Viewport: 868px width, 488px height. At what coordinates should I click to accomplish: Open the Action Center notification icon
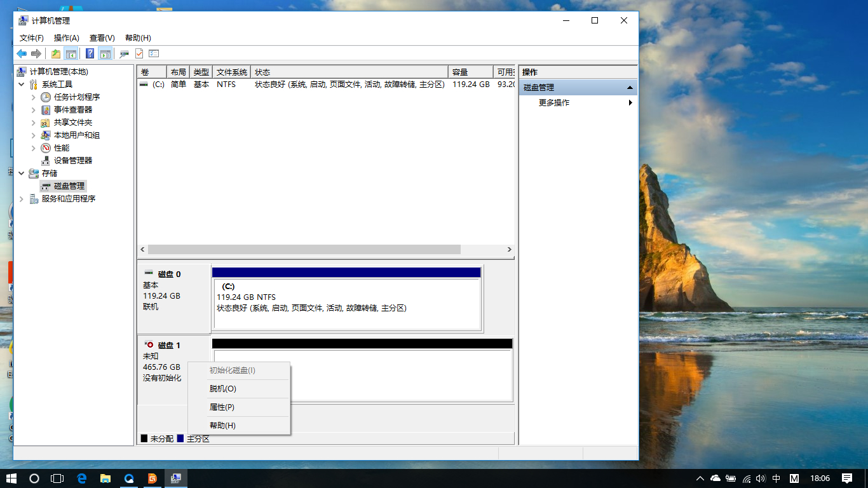tap(847, 478)
